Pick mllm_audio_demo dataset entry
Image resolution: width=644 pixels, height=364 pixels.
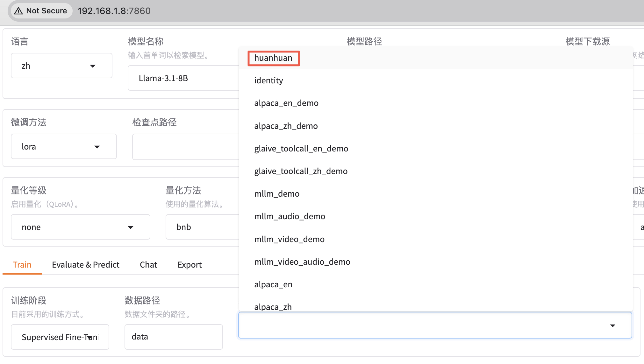point(290,216)
